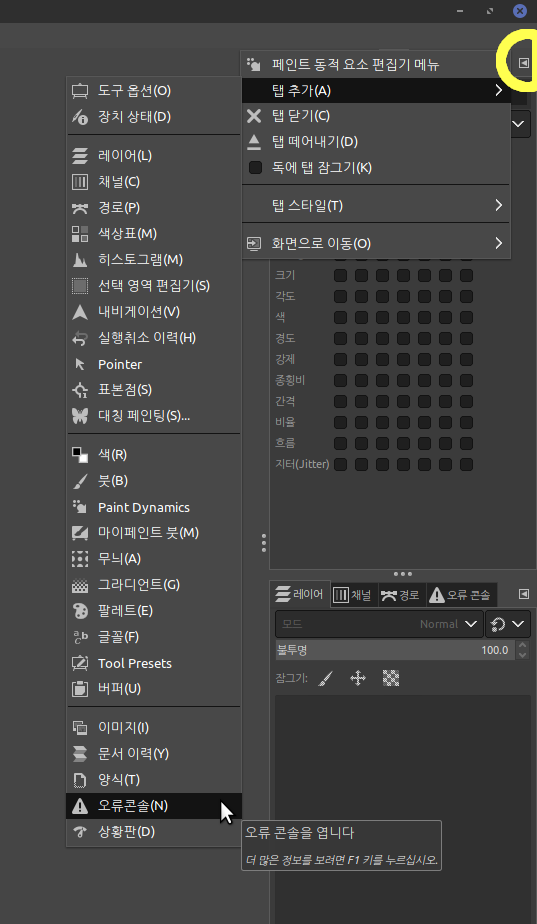This screenshot has height=924, width=537.
Task: Open the 색(R) colors dialog
Action: click(x=153, y=455)
